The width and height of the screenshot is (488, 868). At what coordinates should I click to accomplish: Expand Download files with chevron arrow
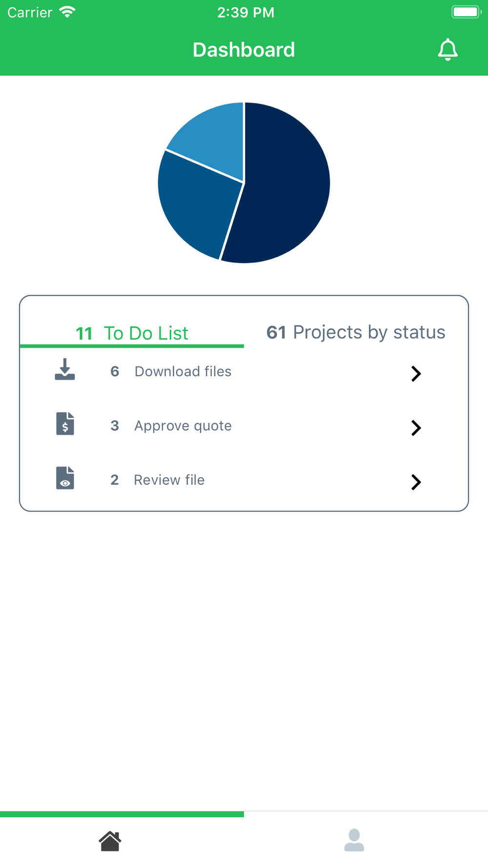(416, 373)
